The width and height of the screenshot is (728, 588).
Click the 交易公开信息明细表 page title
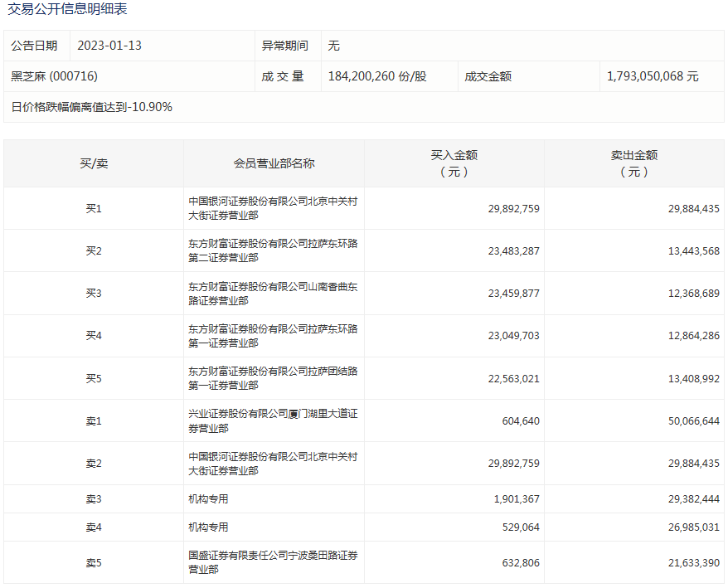68,10
